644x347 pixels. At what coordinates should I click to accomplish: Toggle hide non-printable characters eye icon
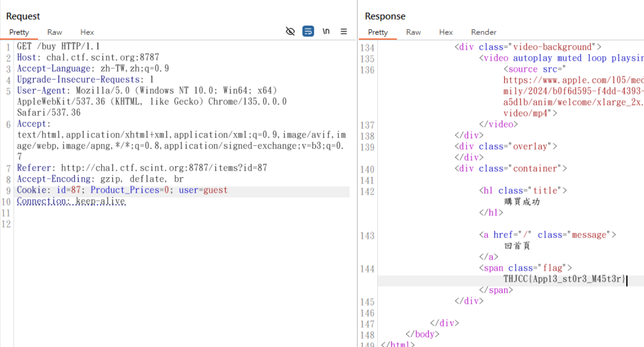[290, 31]
